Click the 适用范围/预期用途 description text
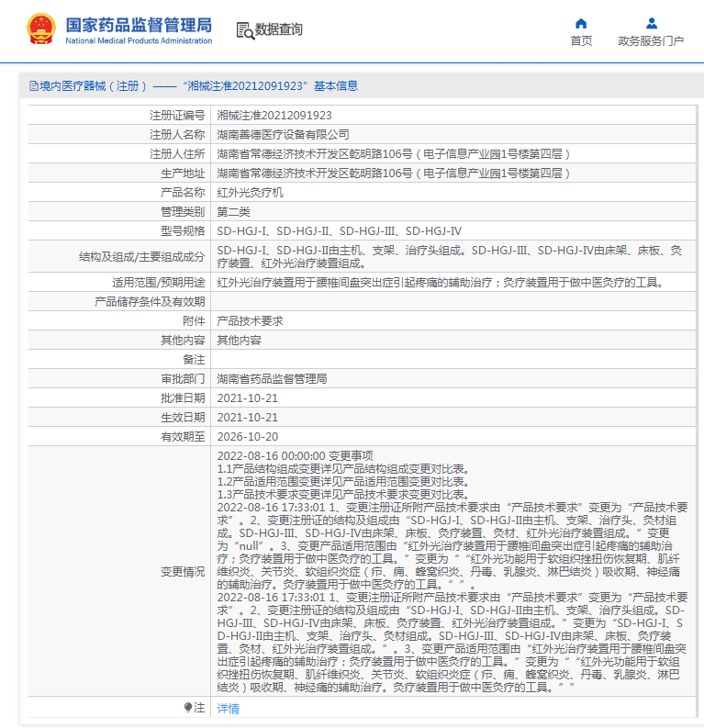 click(441, 282)
